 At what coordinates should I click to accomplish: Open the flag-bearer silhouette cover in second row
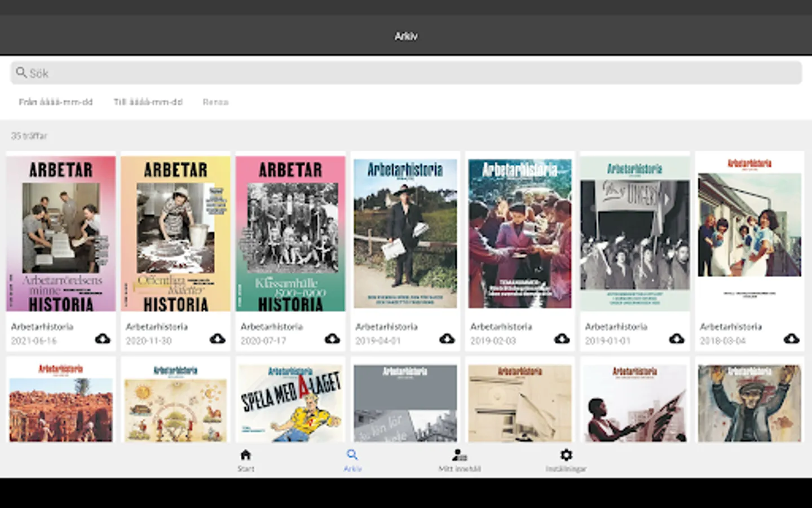tap(635, 402)
